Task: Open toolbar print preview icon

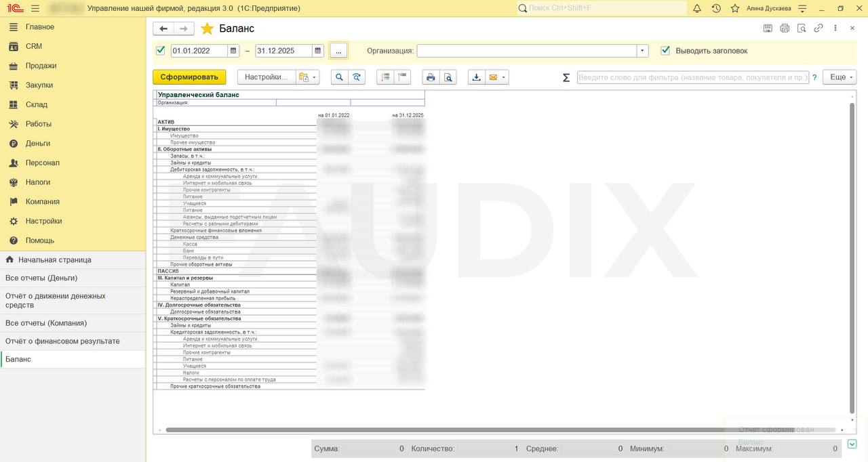Action: click(x=448, y=77)
